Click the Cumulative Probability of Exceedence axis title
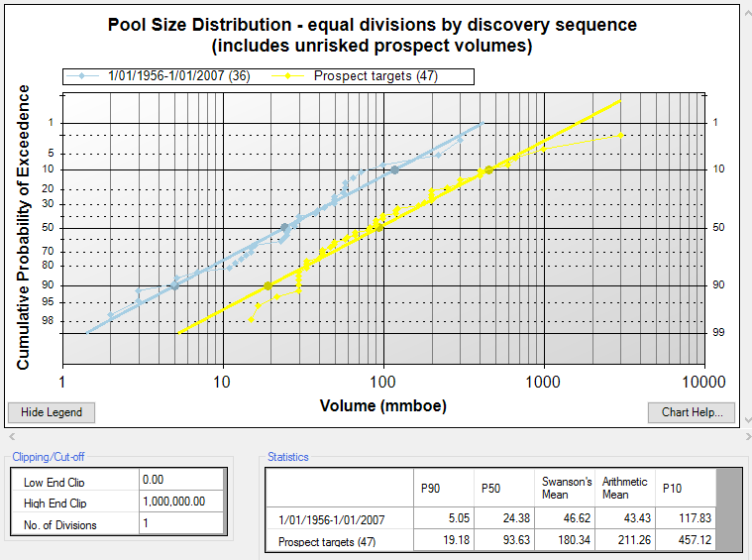Image resolution: width=752 pixels, height=560 pixels. (x=23, y=227)
